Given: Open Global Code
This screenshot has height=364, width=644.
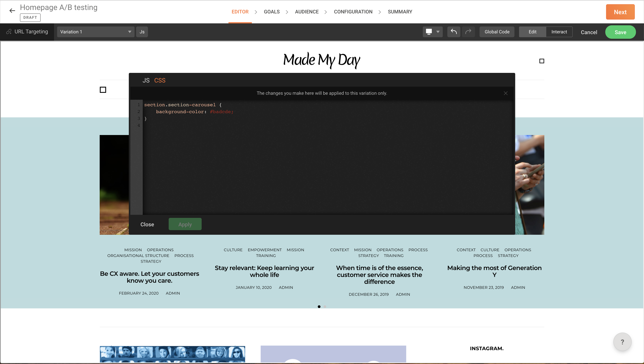Looking at the screenshot, I should click(x=497, y=32).
